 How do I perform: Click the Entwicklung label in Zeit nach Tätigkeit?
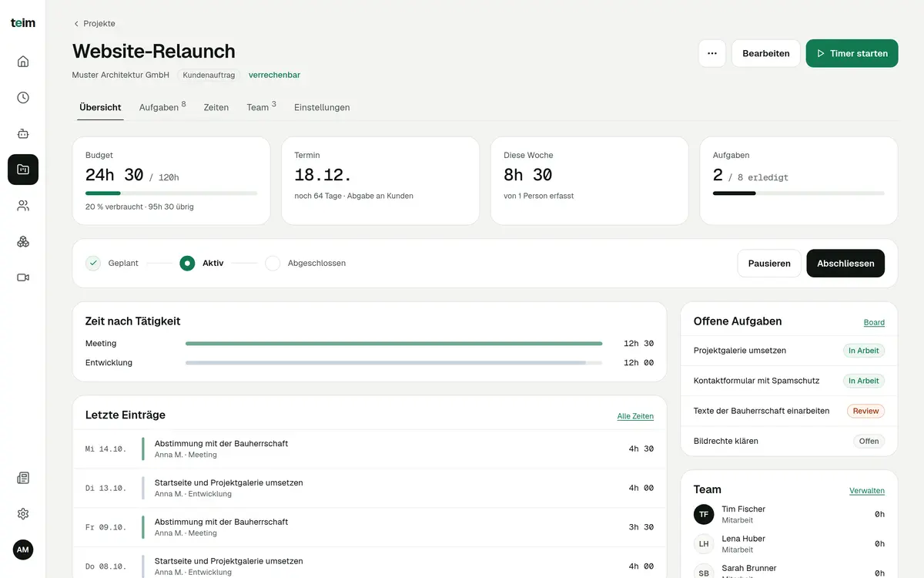[x=109, y=363]
